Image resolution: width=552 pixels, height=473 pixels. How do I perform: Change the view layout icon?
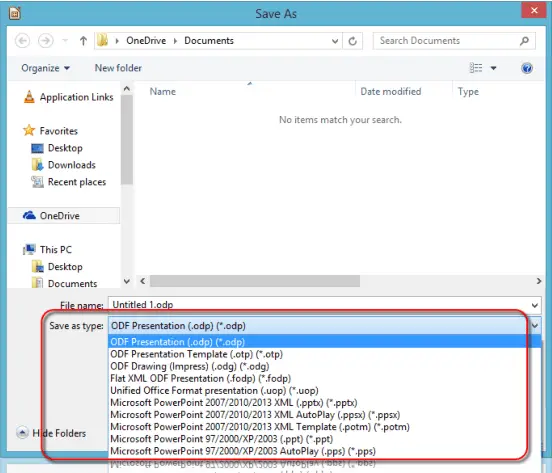pos(476,68)
